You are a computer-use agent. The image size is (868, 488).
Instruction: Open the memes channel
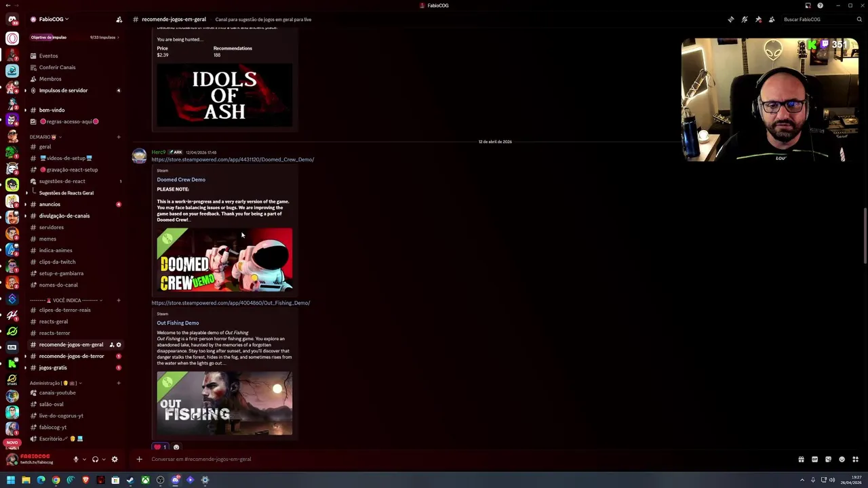[x=75, y=239]
